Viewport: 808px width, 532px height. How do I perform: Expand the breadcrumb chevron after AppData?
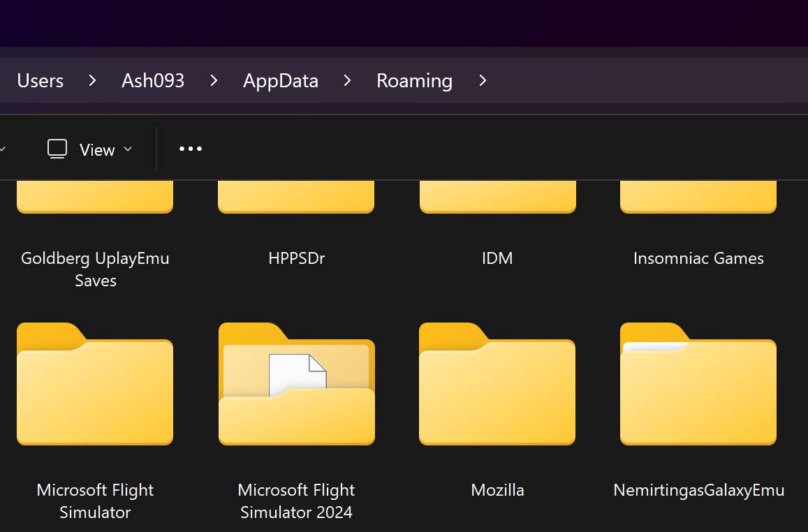(347, 80)
